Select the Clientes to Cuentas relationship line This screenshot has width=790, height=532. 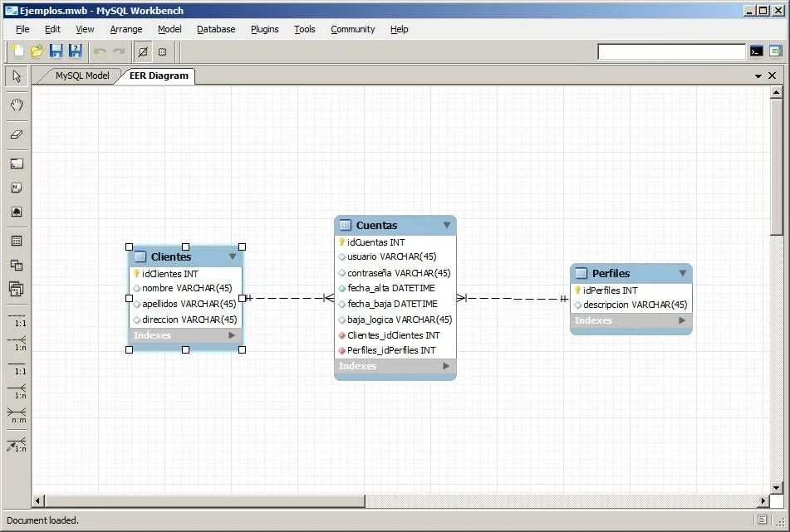289,298
